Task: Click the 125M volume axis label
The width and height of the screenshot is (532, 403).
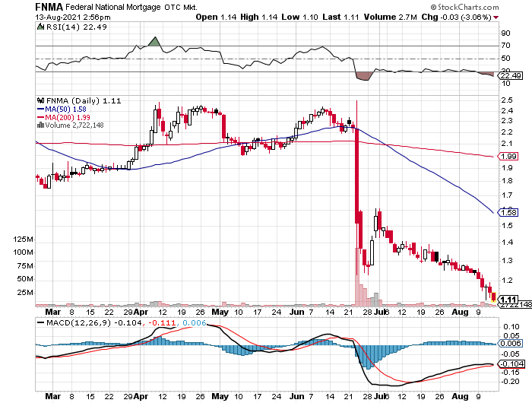Action: click(x=23, y=240)
